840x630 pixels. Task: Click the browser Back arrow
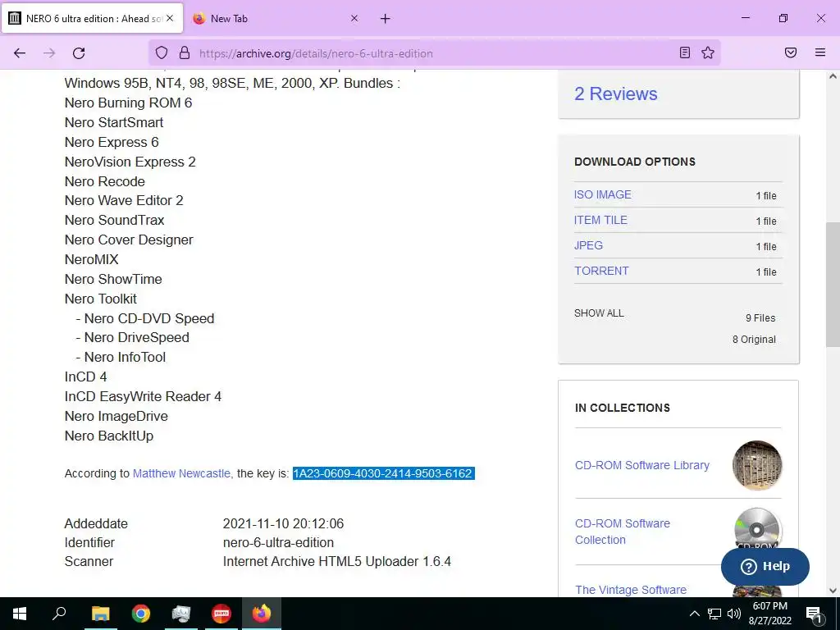click(x=20, y=53)
